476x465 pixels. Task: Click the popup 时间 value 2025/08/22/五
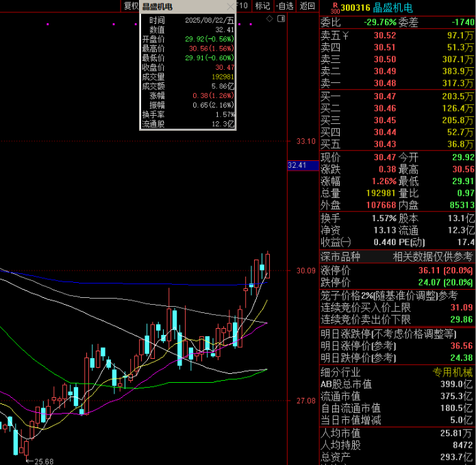[x=210, y=21]
